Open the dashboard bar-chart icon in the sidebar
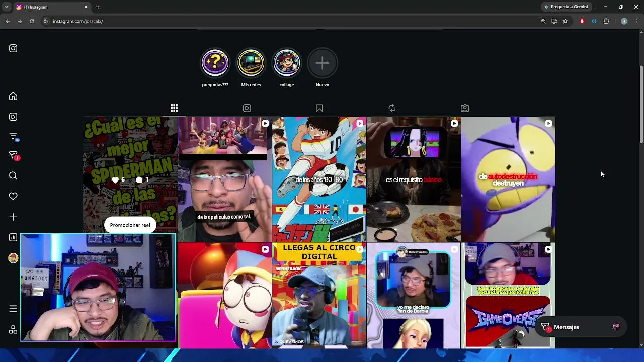The image size is (644, 362). coord(13,237)
